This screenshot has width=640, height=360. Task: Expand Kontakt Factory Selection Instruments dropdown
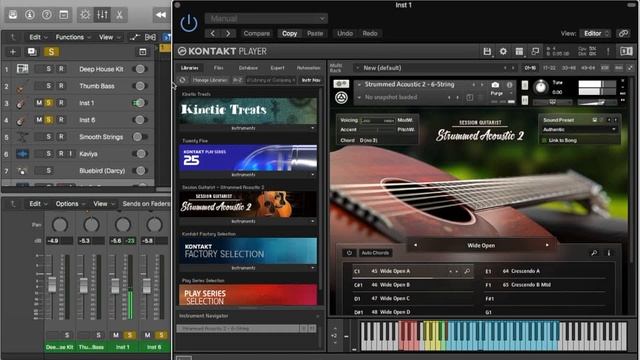247,268
